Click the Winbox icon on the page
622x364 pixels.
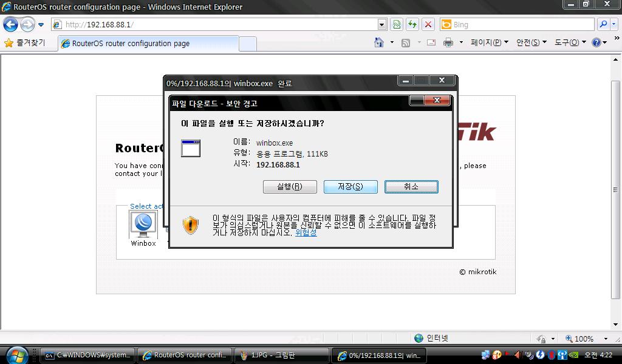(x=143, y=224)
